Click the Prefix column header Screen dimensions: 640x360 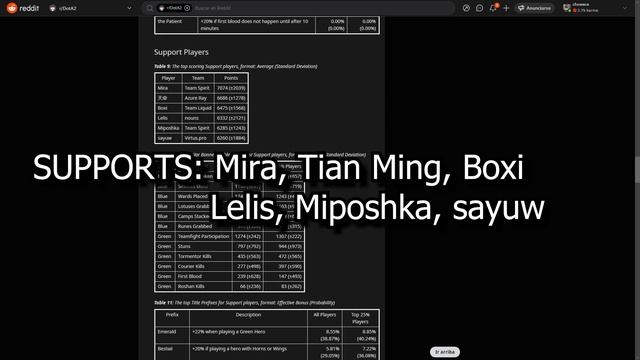point(172,318)
